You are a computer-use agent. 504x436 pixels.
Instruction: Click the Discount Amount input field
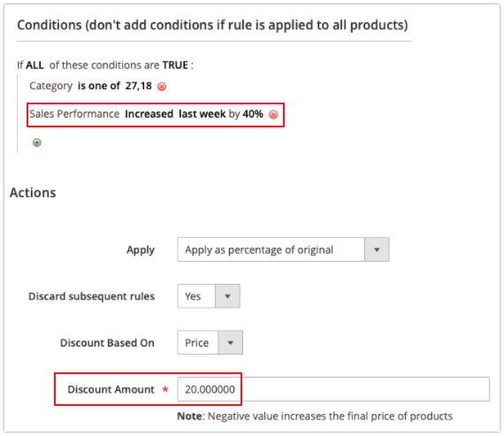pyautogui.click(x=333, y=389)
